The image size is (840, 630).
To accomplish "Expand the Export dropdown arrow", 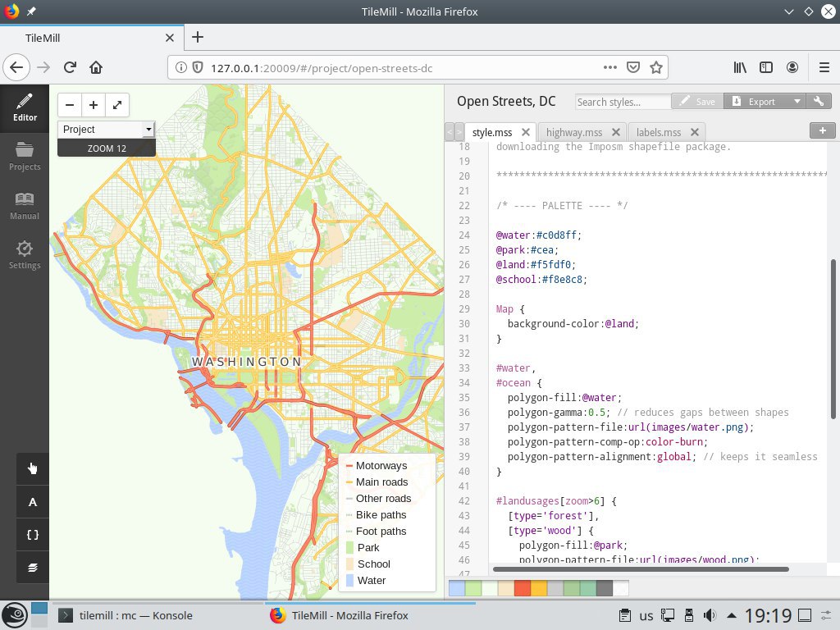I will [797, 101].
